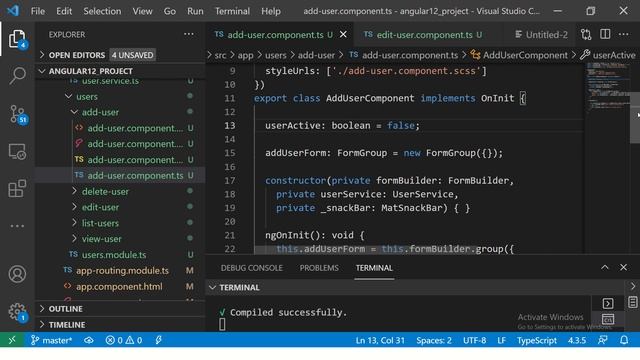Change language mode via TypeScript status item
This screenshot has width=640, height=360.
pos(536,340)
